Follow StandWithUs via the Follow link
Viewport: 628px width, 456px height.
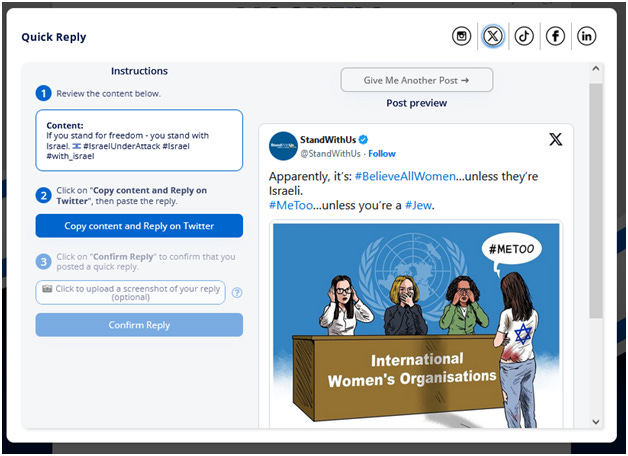tap(382, 154)
